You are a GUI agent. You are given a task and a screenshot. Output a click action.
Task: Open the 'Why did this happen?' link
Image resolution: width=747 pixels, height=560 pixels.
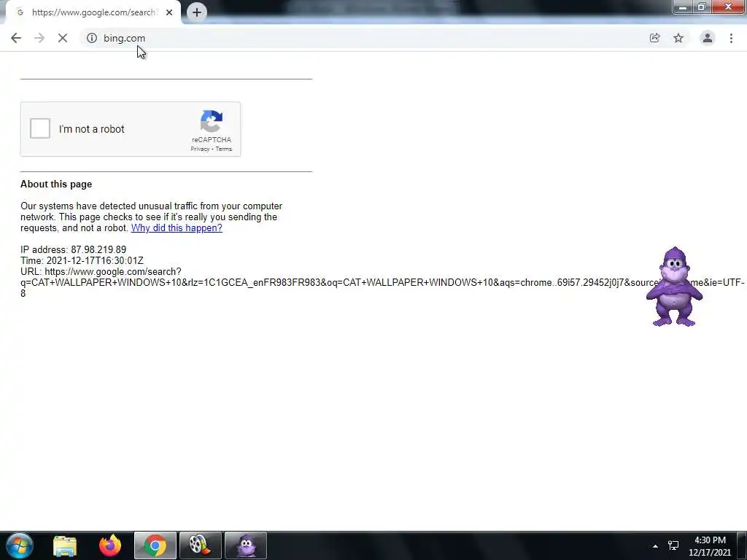[x=177, y=227]
